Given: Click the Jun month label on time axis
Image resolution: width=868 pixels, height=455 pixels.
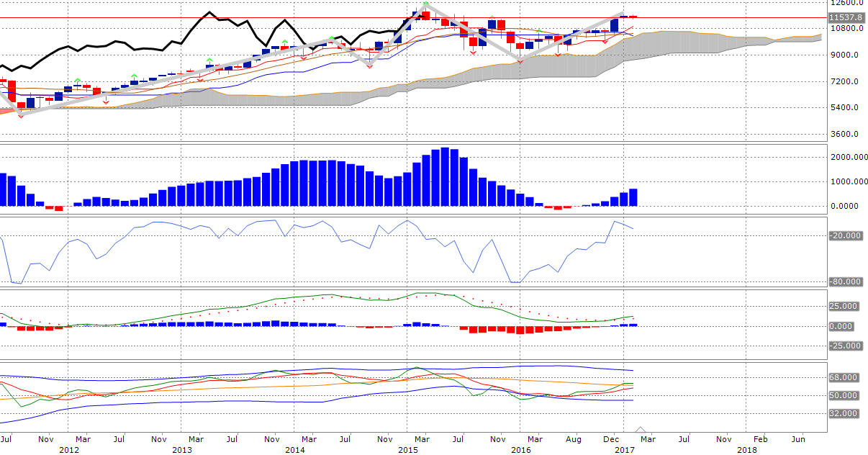Looking at the screenshot, I should (798, 438).
